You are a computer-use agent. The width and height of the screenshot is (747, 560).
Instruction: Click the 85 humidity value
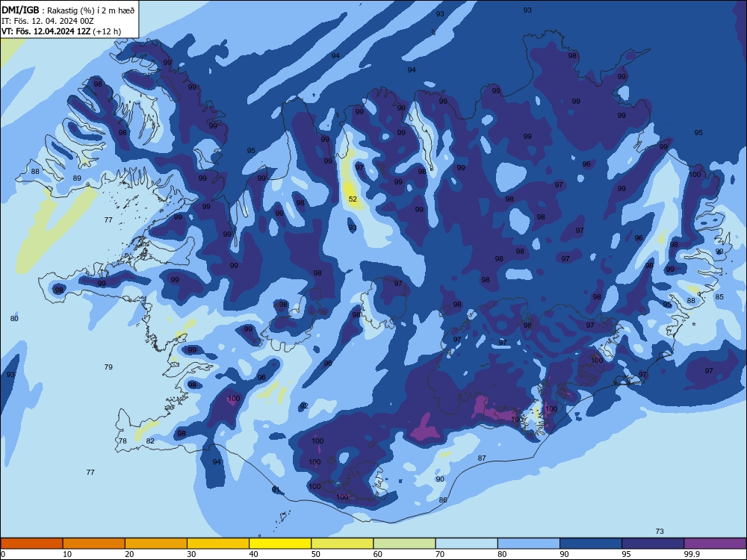point(719,296)
